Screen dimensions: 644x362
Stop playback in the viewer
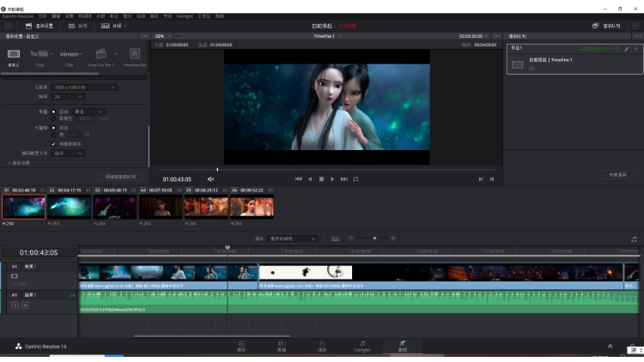coord(321,179)
